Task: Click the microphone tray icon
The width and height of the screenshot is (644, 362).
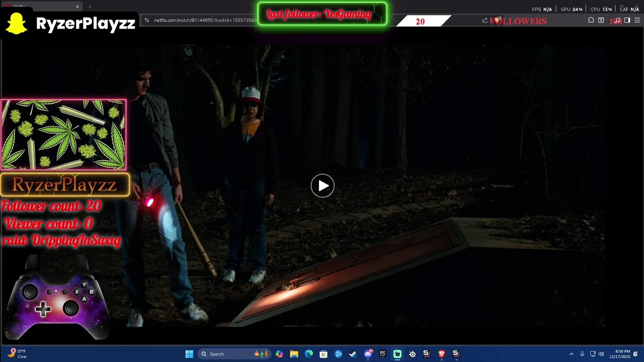Action: tap(582, 354)
